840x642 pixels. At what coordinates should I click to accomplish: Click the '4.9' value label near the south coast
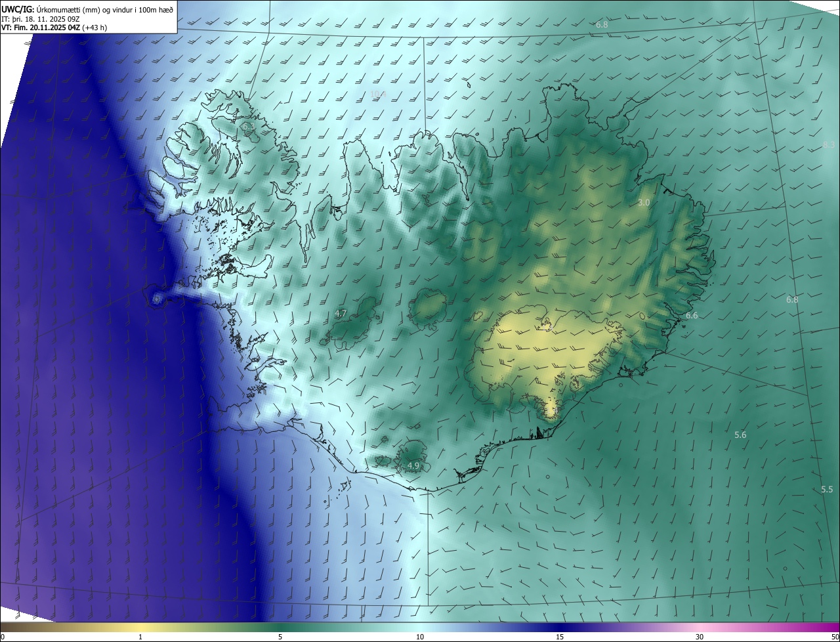click(413, 465)
